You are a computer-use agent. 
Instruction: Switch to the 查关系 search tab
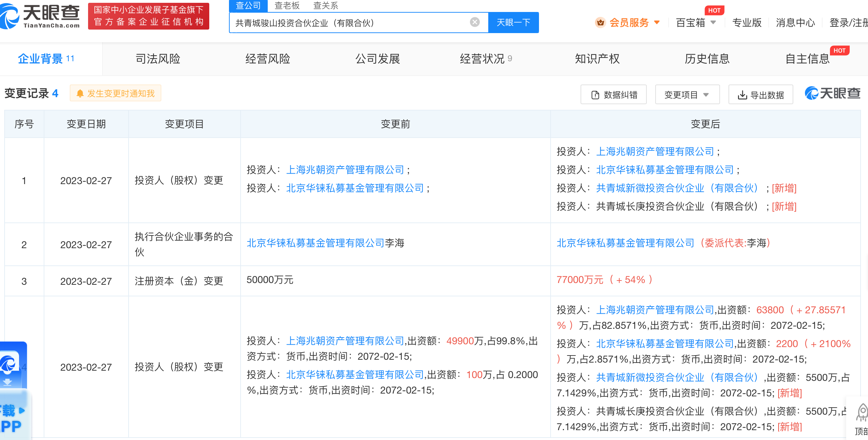tap(325, 6)
